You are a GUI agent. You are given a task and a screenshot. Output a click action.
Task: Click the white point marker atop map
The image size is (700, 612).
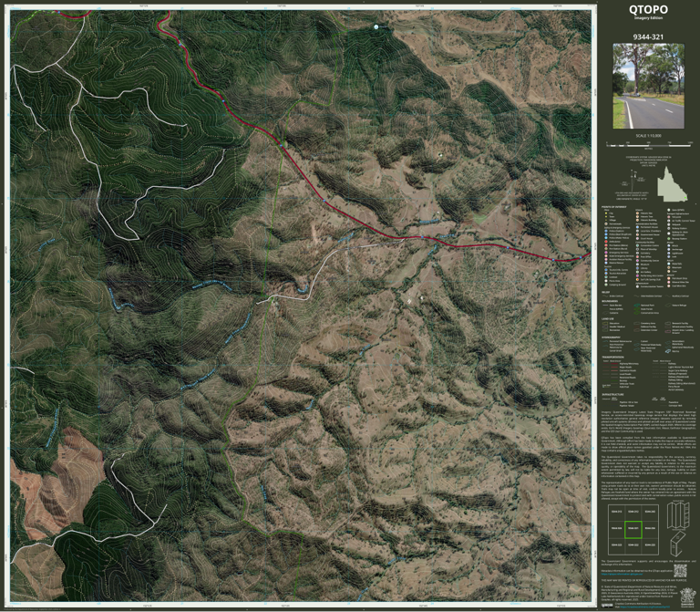[x=376, y=27]
